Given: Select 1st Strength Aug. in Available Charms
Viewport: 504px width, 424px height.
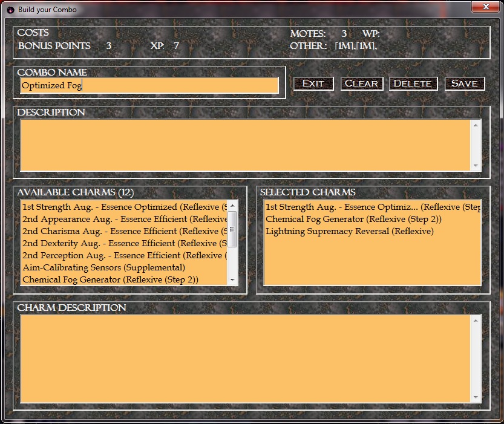Looking at the screenshot, I should coord(125,207).
